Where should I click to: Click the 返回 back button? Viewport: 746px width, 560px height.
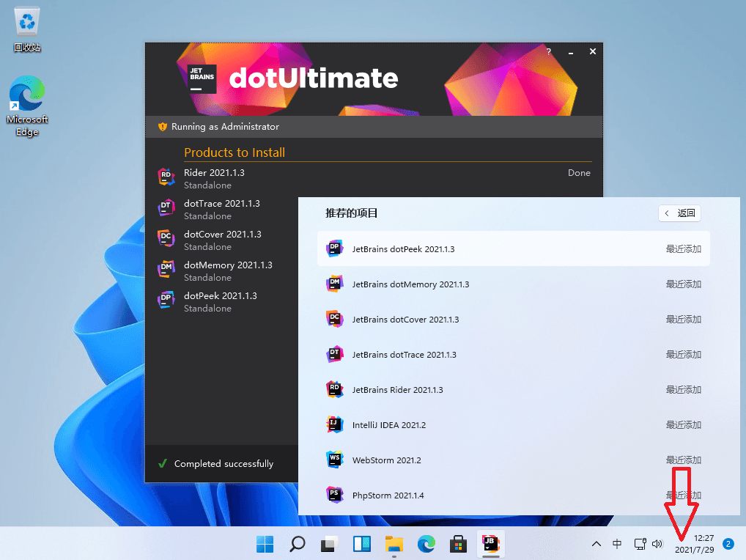680,213
